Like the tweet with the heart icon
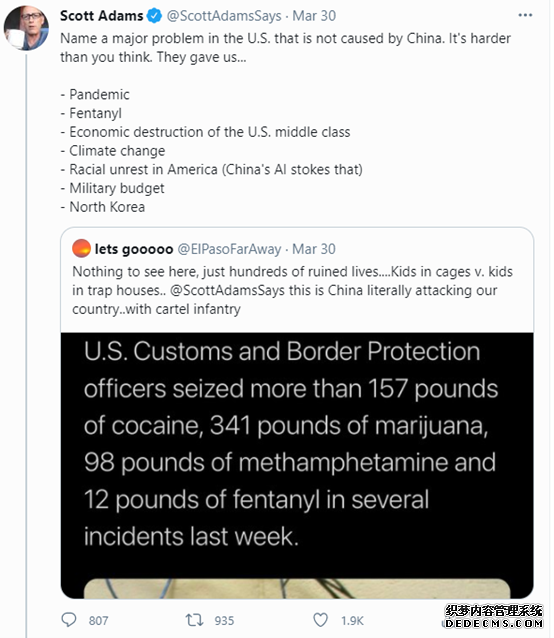 pos(321,620)
